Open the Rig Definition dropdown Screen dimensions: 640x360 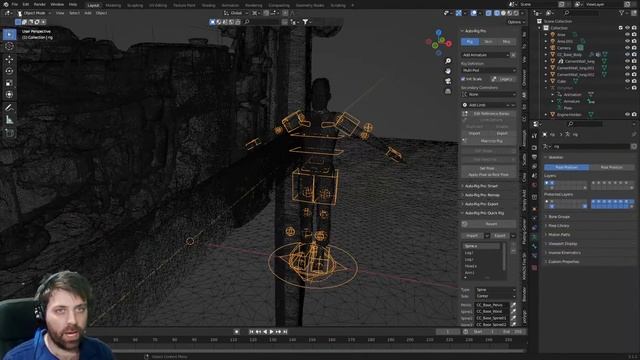click(x=489, y=70)
